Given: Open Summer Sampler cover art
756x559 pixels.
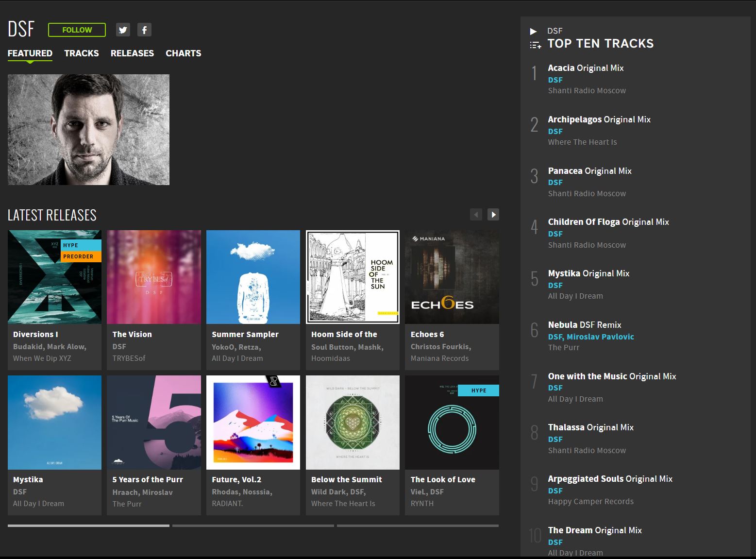Looking at the screenshot, I should click(x=253, y=277).
